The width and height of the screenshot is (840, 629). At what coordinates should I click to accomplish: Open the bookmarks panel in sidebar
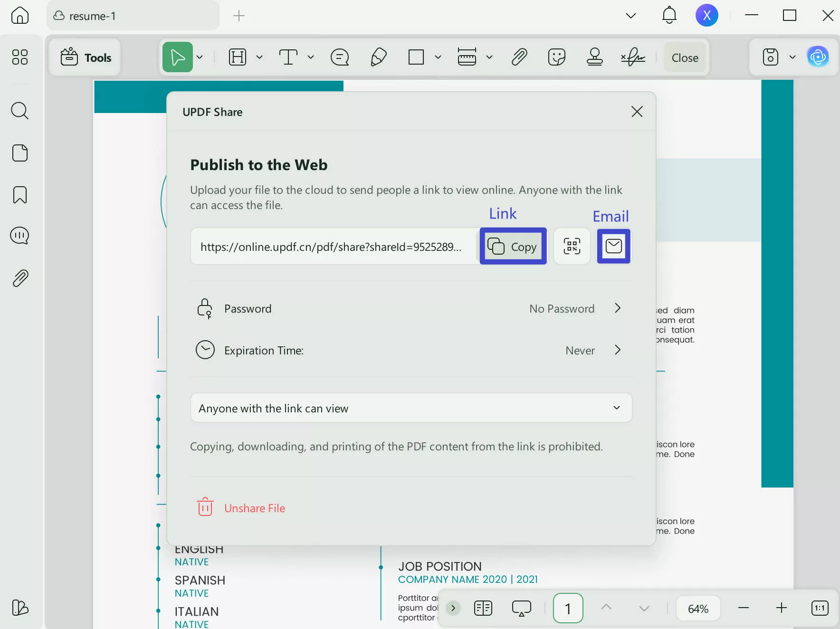(20, 195)
